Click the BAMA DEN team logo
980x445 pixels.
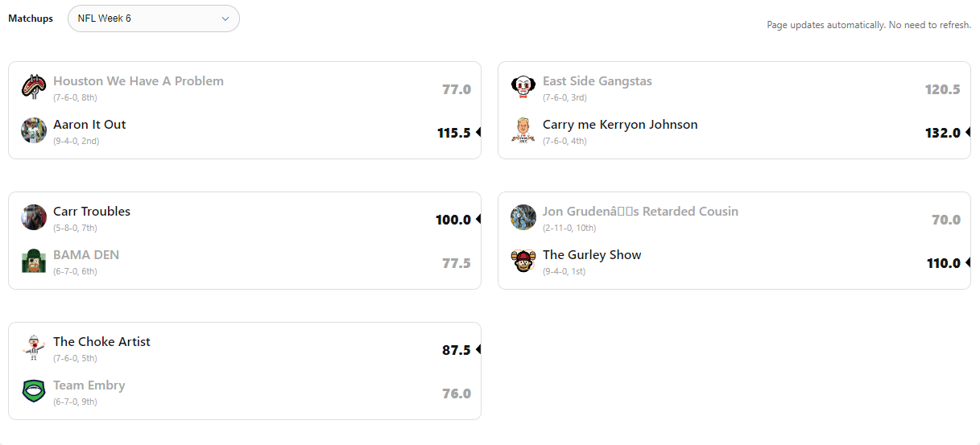pos(34,261)
